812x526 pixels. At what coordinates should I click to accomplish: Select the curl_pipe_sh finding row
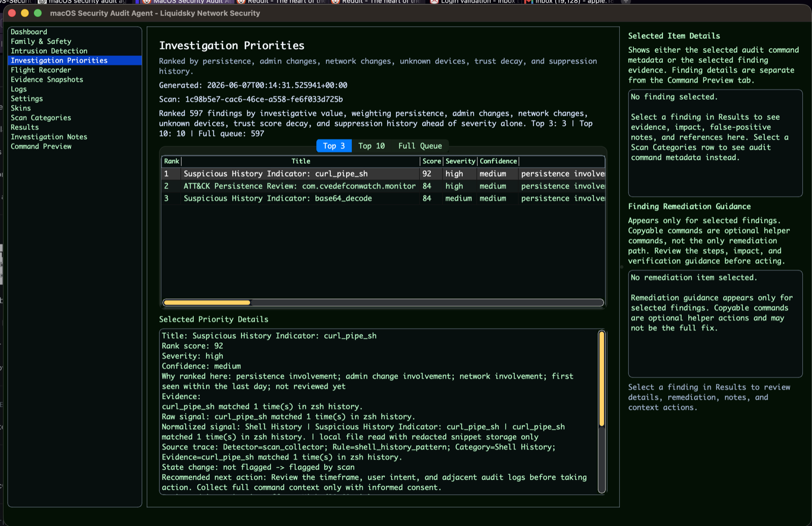[x=383, y=174]
